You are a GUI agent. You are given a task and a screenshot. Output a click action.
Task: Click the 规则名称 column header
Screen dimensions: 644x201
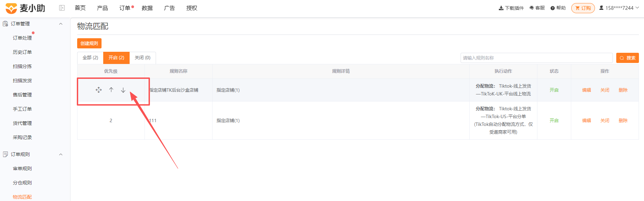[178, 71]
